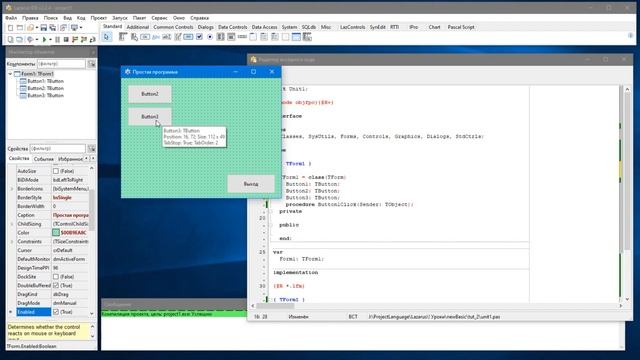Open the Запуск menu

click(x=120, y=18)
